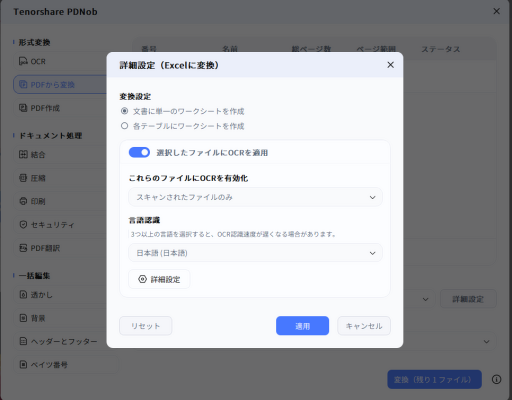Image resolution: width=512 pixels, height=400 pixels.
Task: Open the 印刷 print icon
Action: [23, 201]
